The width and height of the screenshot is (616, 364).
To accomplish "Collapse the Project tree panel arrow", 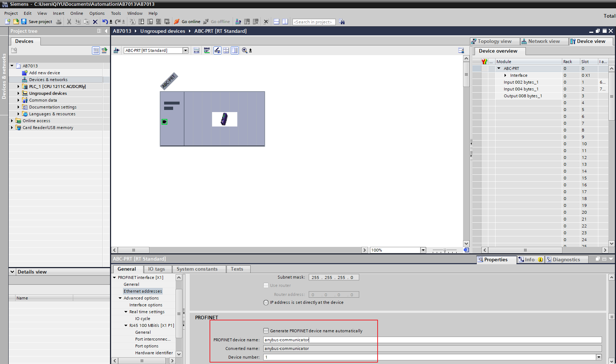I will click(106, 31).
